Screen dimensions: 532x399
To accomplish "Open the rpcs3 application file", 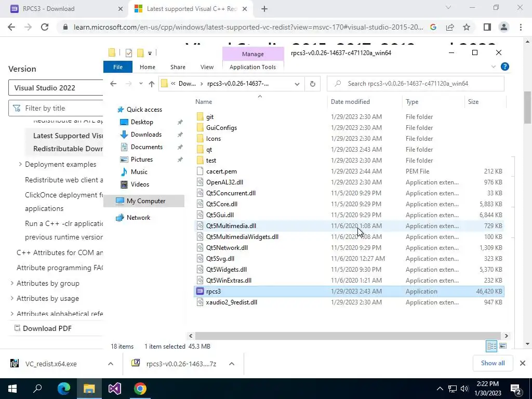I will (x=214, y=291).
